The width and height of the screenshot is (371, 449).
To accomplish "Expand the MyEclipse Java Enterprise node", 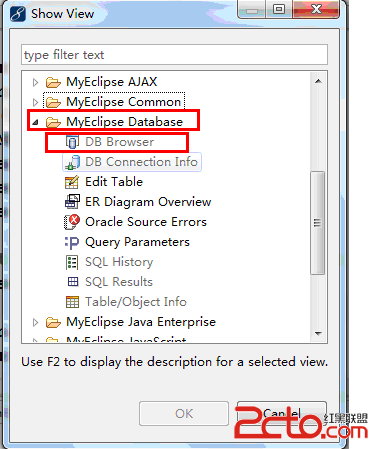I will (35, 322).
